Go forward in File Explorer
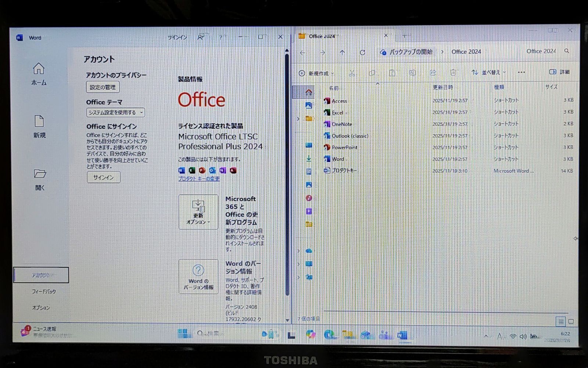The width and height of the screenshot is (588, 368). pos(322,53)
